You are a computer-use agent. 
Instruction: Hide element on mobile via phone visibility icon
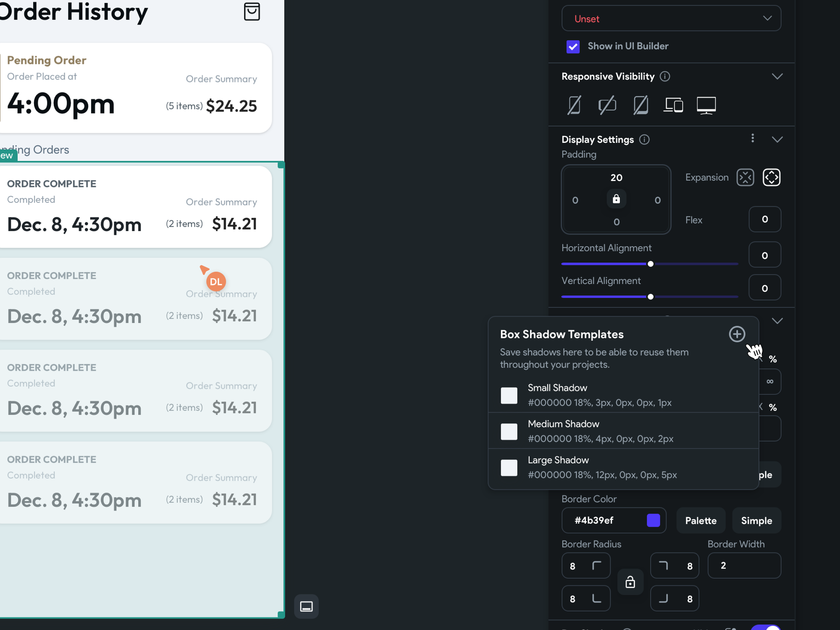pos(574,105)
